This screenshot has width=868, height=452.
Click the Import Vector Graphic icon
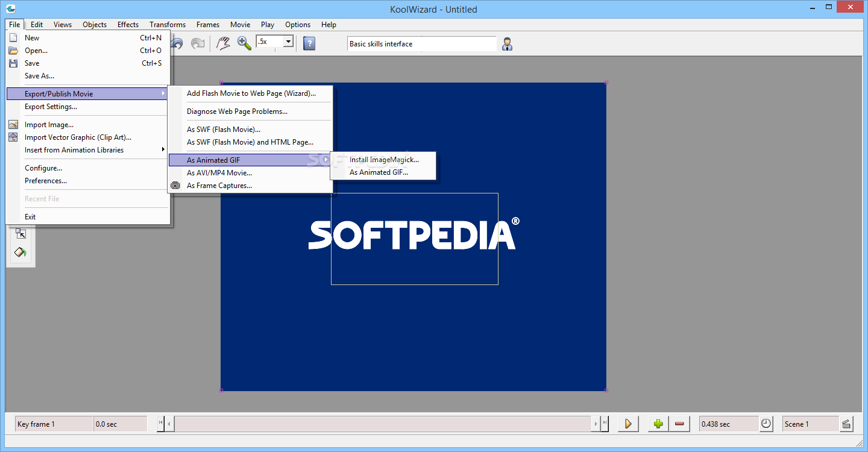click(x=13, y=137)
